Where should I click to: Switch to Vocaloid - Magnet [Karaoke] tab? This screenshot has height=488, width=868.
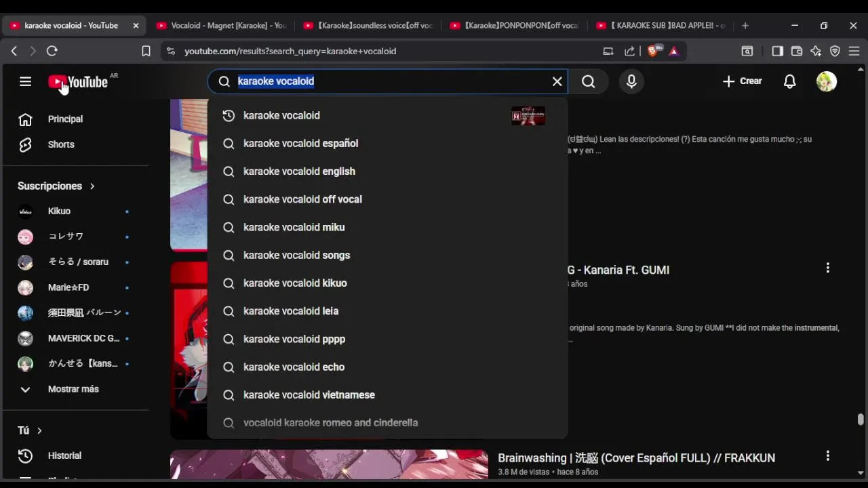pyautogui.click(x=221, y=26)
